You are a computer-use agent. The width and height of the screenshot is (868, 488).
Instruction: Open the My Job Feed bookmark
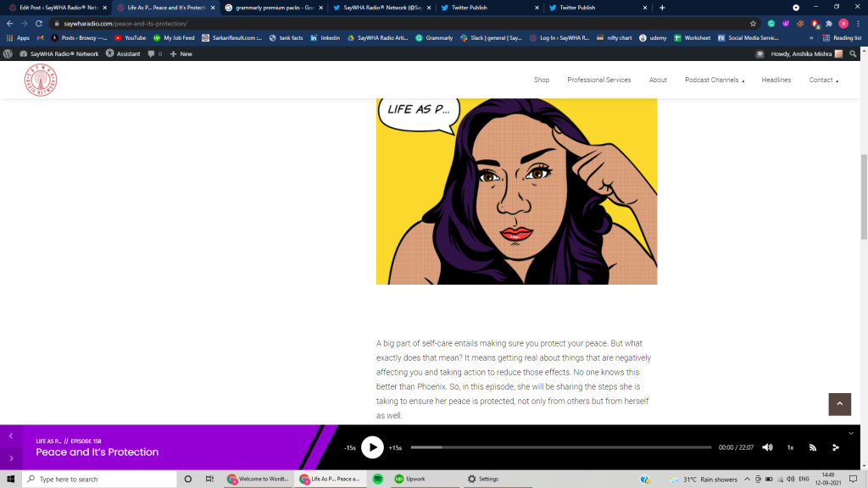174,37
